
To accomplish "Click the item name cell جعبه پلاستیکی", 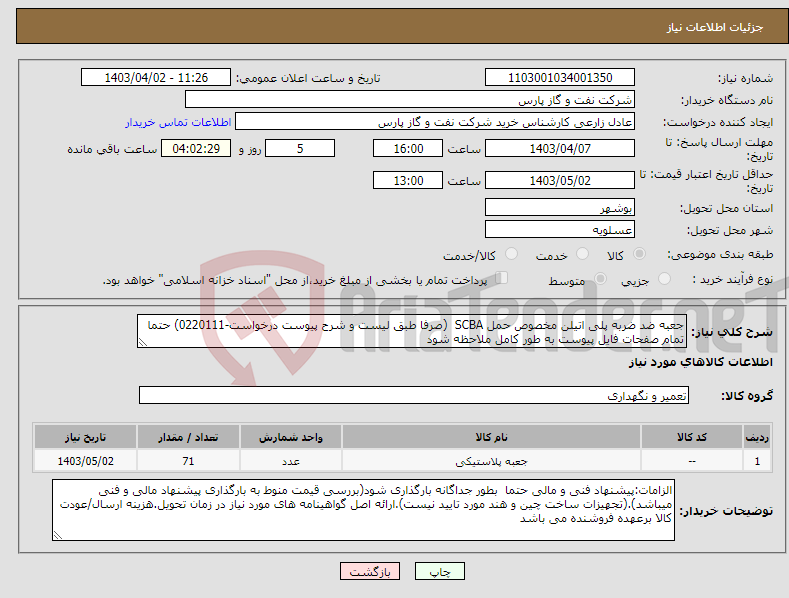I will tap(491, 461).
